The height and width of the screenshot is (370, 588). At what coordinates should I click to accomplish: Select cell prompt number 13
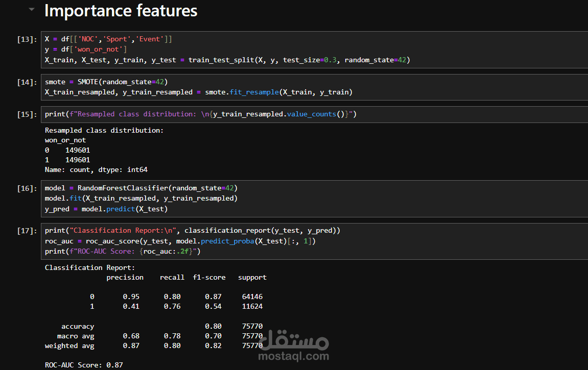click(27, 39)
